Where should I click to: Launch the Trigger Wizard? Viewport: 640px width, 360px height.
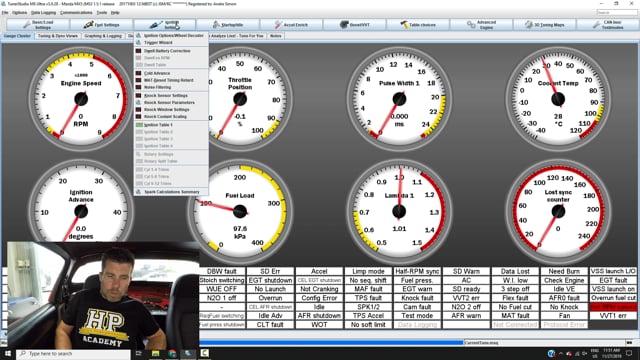[171, 42]
